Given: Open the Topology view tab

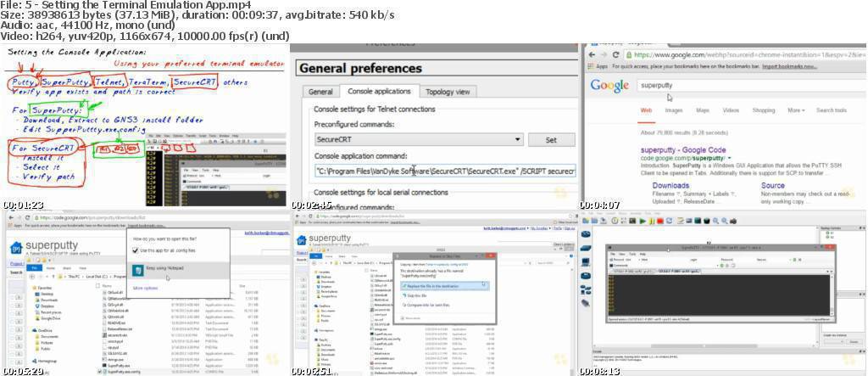Looking at the screenshot, I should (x=448, y=92).
